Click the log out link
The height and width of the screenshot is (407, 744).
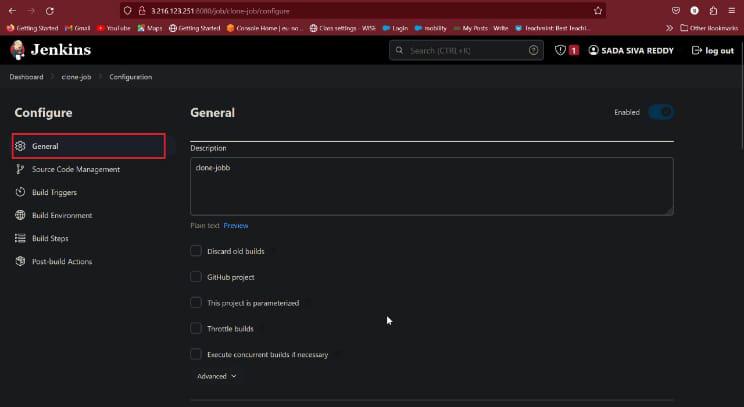click(x=713, y=50)
